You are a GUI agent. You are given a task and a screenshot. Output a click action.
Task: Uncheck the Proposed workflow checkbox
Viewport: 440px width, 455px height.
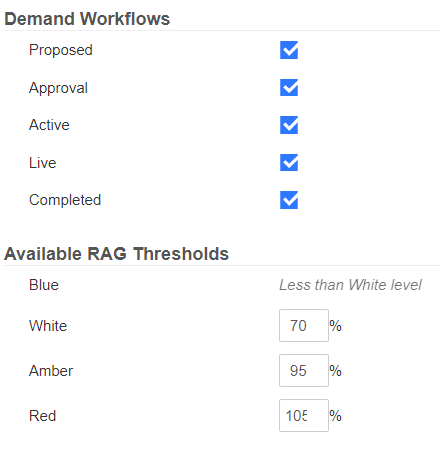(x=289, y=50)
